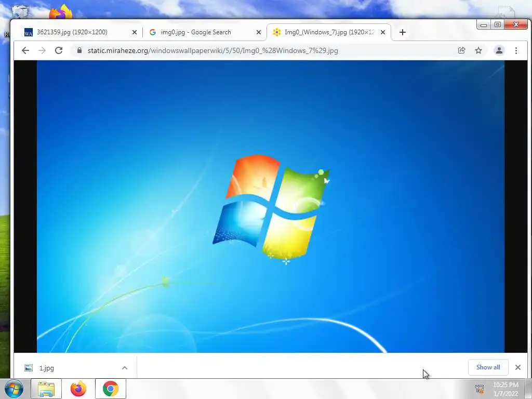Bookmark this page with the star
The width and height of the screenshot is (532, 399).
click(478, 50)
